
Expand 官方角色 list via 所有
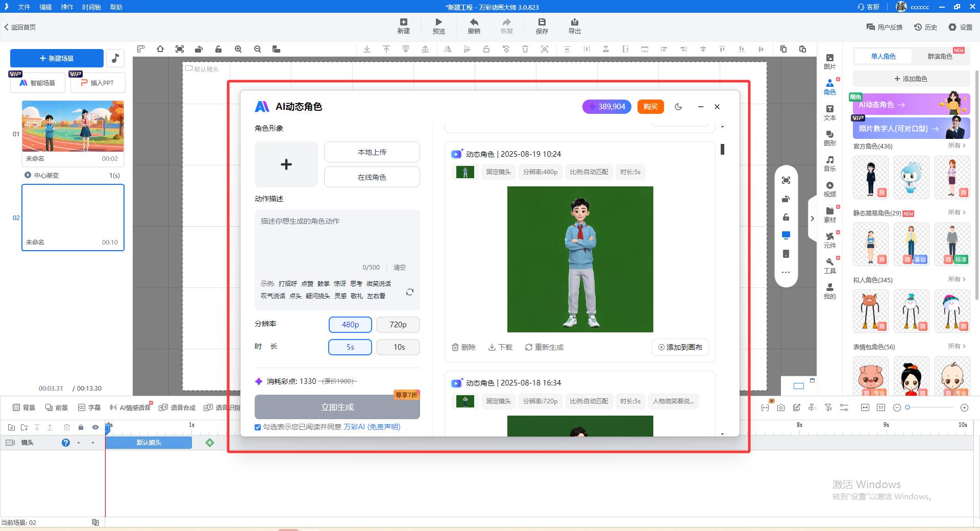pyautogui.click(x=957, y=146)
